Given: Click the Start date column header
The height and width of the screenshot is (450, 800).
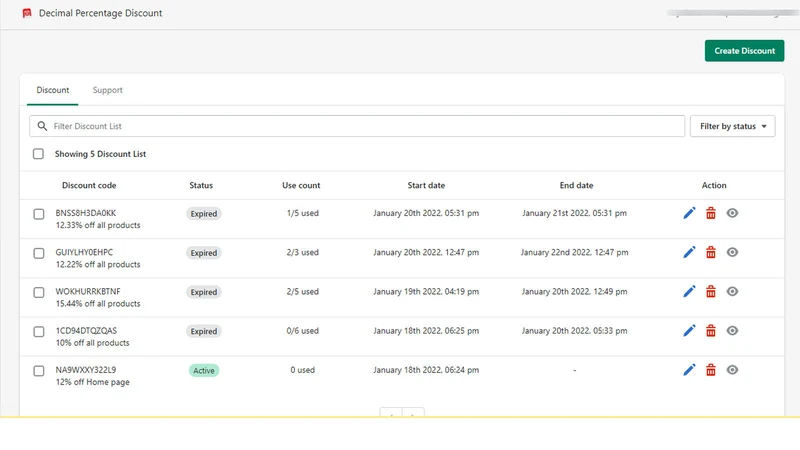Looking at the screenshot, I should tap(426, 186).
